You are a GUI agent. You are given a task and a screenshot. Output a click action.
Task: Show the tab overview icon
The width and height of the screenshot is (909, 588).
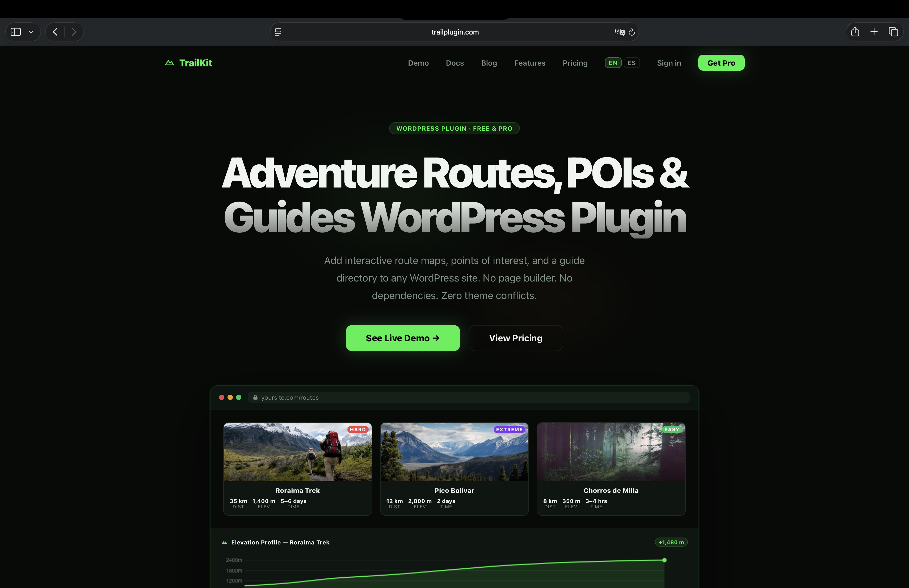pos(893,32)
